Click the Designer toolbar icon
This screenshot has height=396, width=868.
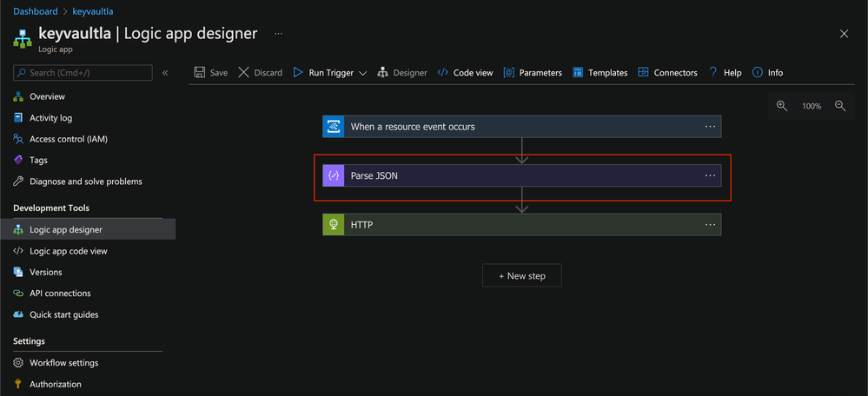coord(382,72)
